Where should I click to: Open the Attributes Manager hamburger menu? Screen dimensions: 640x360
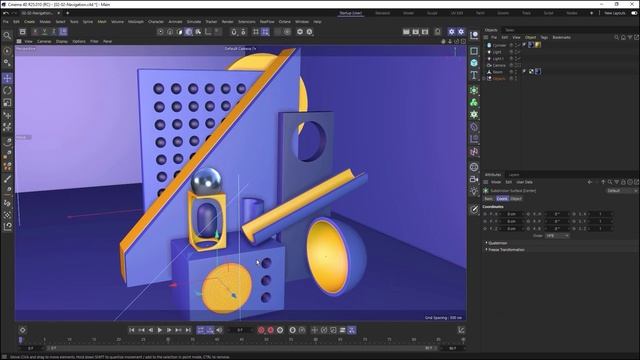click(x=486, y=182)
